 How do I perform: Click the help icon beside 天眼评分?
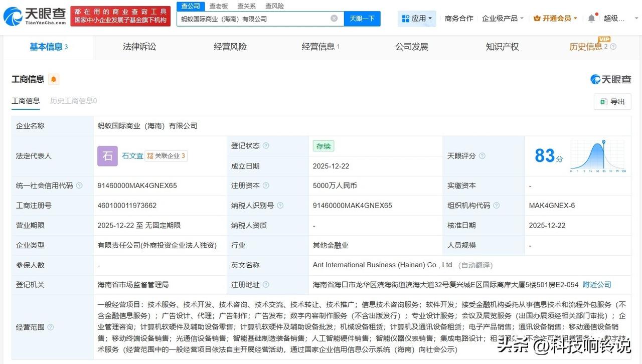click(482, 156)
